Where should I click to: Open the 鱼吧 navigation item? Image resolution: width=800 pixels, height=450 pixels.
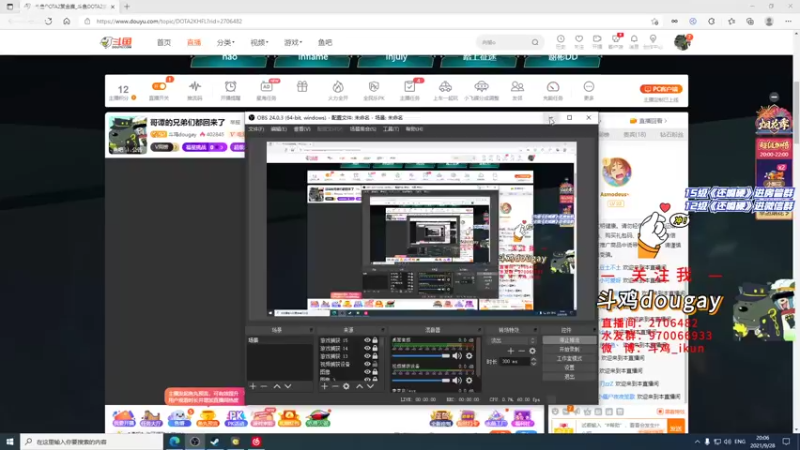325,42
